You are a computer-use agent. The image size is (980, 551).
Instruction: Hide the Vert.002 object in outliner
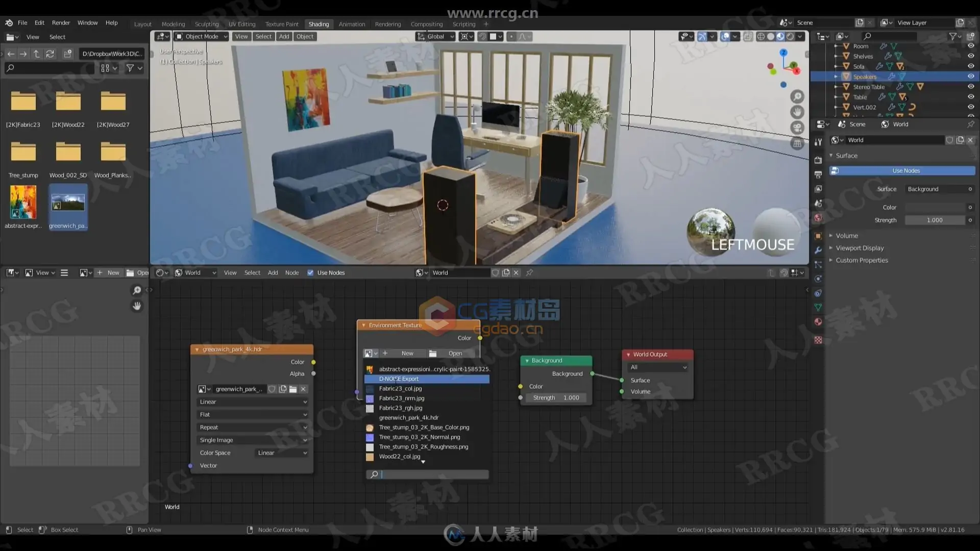[970, 107]
